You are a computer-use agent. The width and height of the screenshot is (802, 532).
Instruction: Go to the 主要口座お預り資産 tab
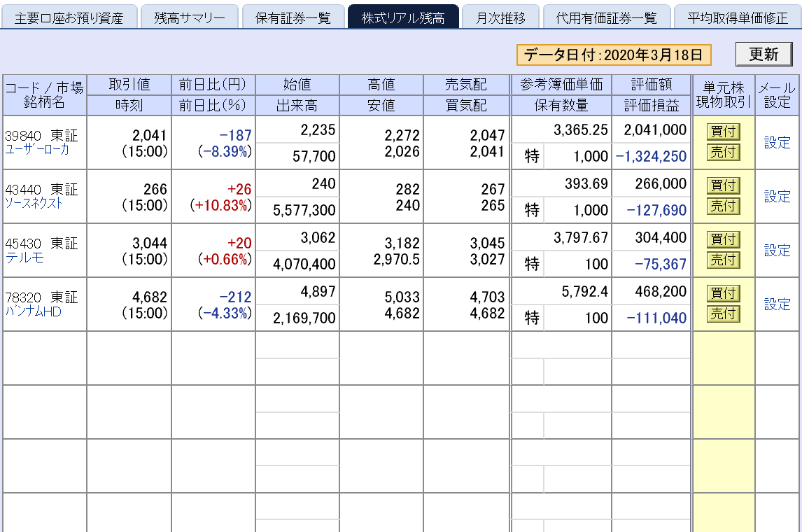[x=70, y=15]
